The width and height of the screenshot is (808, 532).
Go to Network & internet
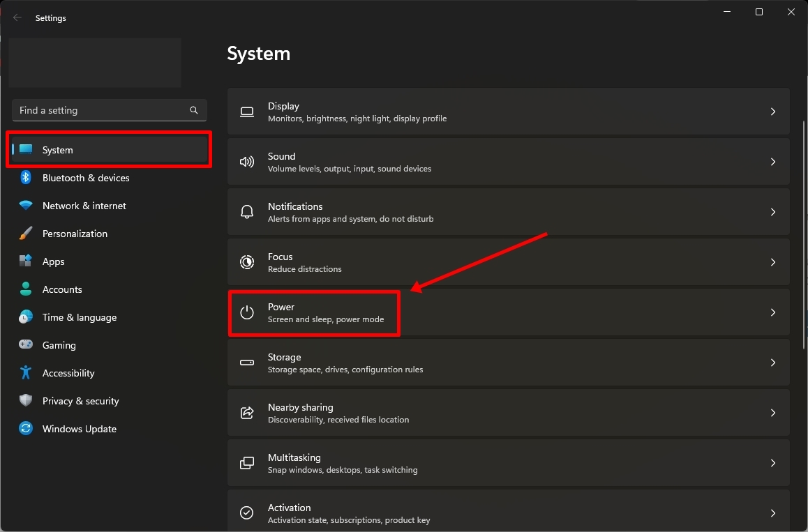tap(110, 206)
